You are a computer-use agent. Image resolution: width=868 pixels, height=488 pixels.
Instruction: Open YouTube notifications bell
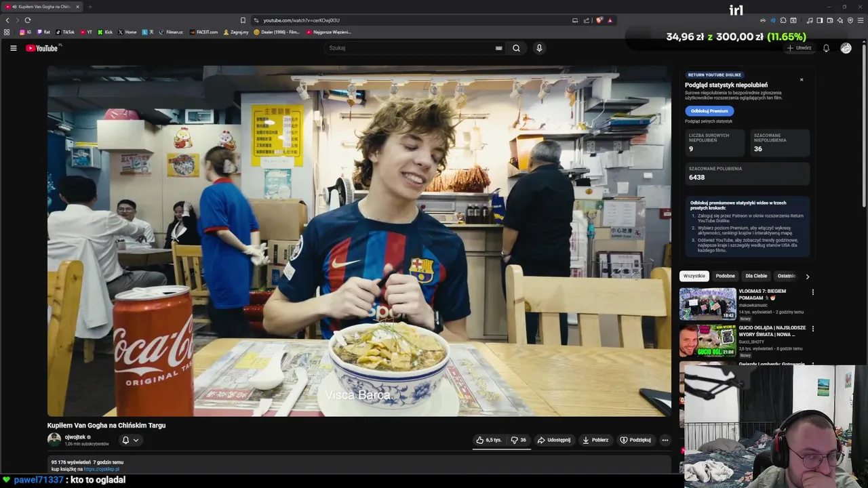(x=826, y=48)
